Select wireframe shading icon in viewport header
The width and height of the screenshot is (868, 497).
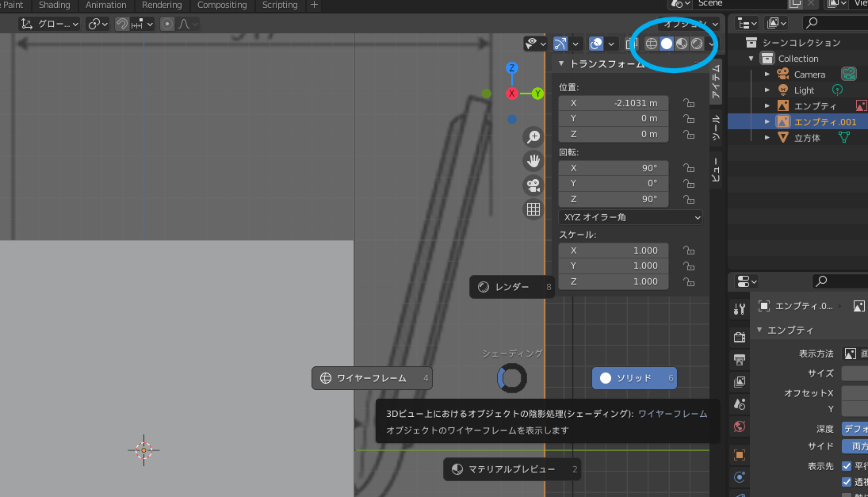[x=651, y=44]
